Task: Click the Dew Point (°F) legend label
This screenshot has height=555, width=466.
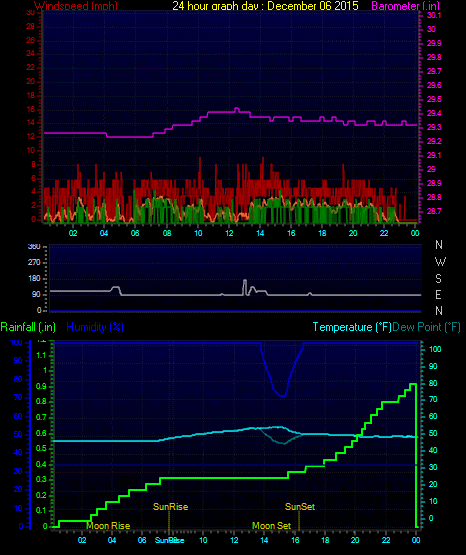Action: [x=426, y=327]
